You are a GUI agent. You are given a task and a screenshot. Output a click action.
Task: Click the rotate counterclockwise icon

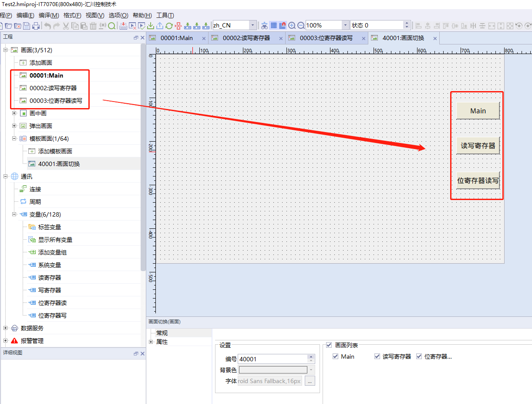pos(519,26)
